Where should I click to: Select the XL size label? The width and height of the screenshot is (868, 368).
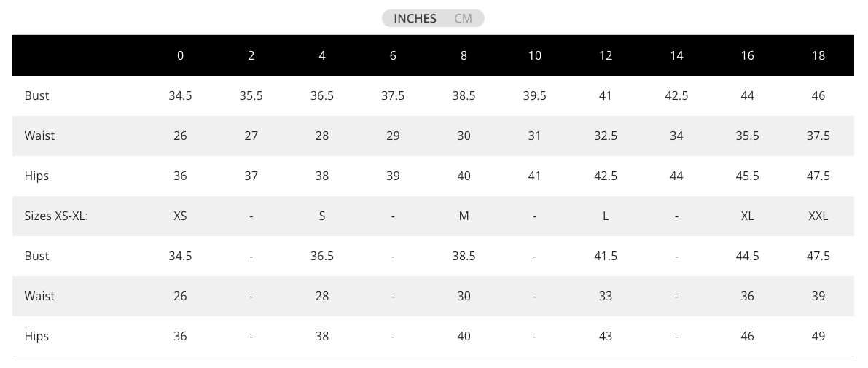(x=747, y=216)
